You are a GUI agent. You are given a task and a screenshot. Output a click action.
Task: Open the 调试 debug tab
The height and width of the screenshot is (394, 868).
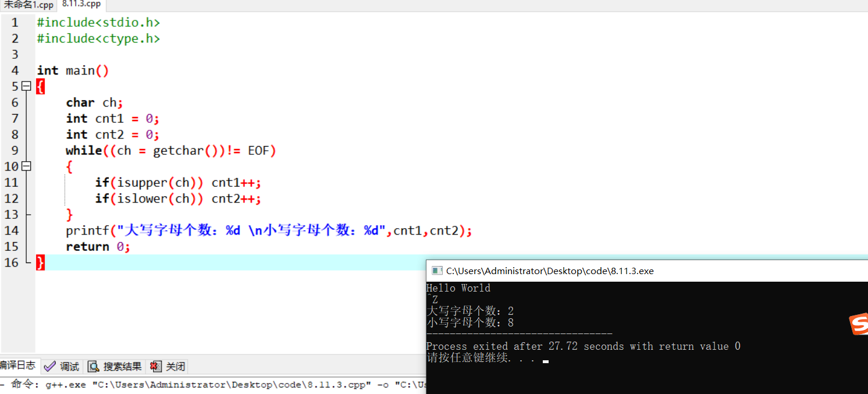(62, 366)
